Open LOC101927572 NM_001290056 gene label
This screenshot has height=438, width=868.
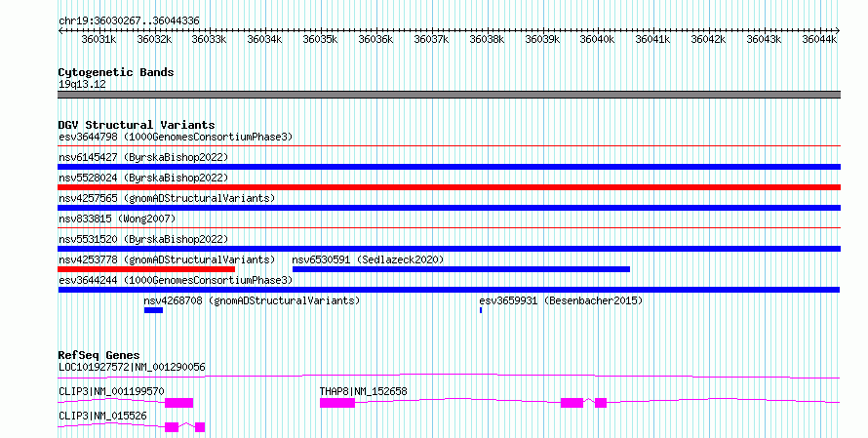(132, 367)
